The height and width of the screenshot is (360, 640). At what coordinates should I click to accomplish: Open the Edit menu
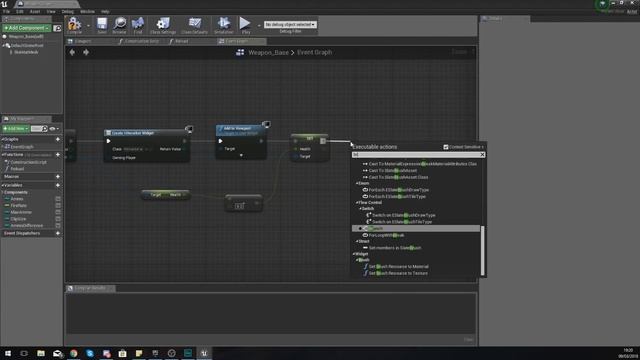pyautogui.click(x=20, y=11)
